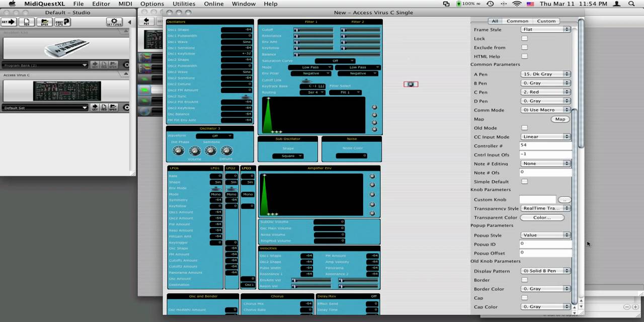
Task: Switch to the Custom tab
Action: [546, 21]
